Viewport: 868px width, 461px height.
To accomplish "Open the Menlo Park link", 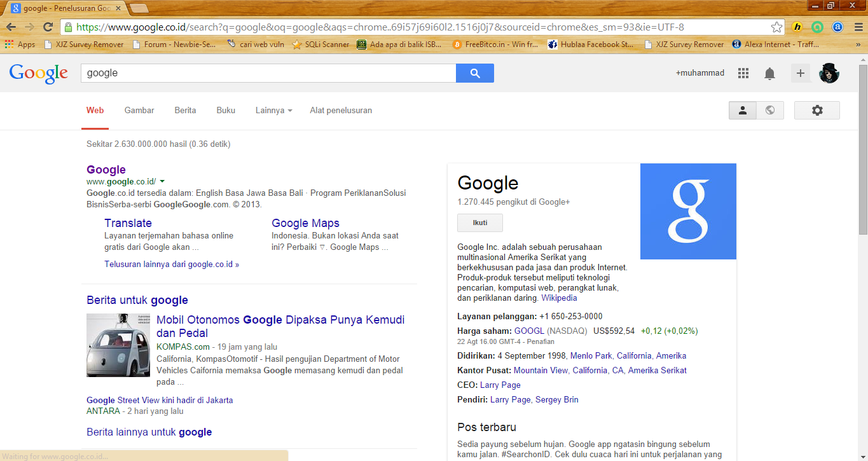I will (591, 355).
